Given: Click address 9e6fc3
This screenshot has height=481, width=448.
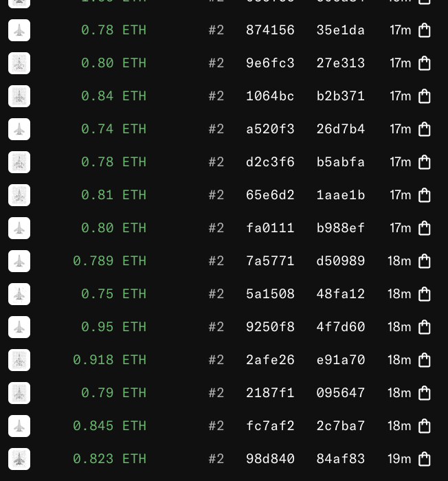Looking at the screenshot, I should coord(270,63).
